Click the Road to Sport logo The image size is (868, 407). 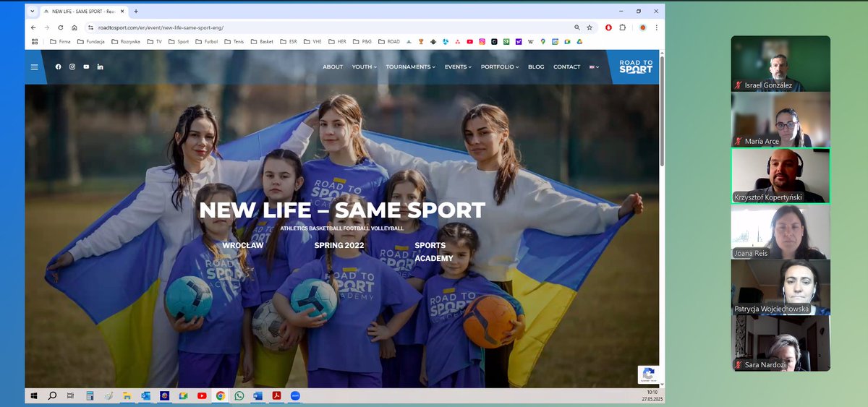[636, 67]
